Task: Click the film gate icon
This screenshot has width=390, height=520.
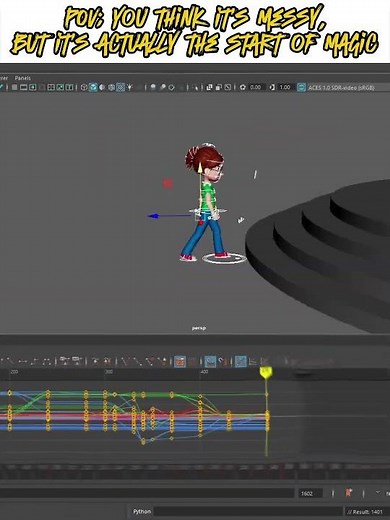Action: 23,87
